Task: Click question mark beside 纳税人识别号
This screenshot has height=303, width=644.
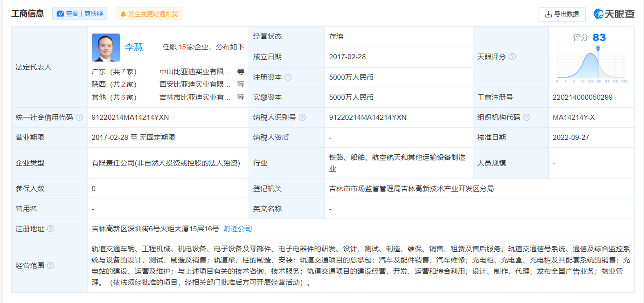Action: tap(303, 117)
